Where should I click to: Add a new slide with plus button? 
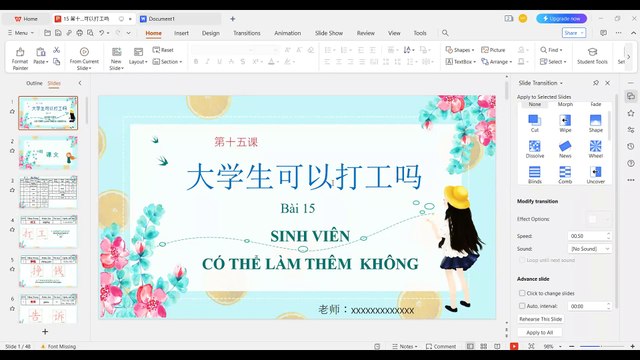pos(45,331)
